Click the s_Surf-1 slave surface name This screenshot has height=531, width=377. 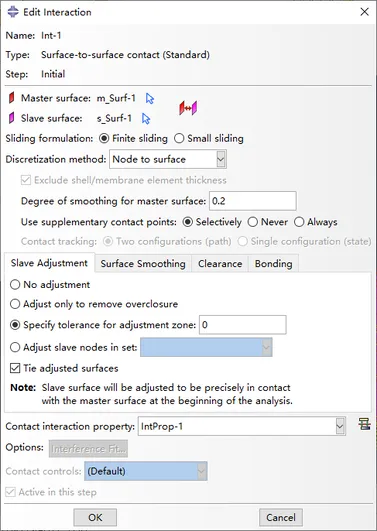coord(114,119)
